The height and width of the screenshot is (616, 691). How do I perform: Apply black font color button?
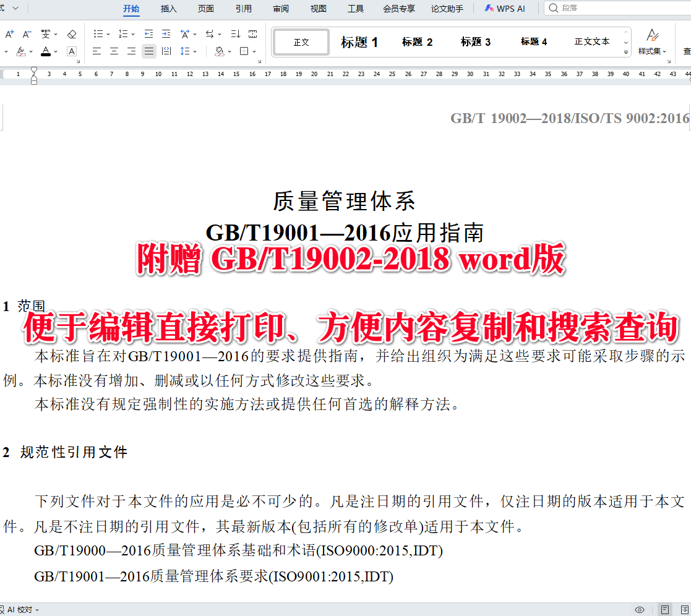coord(45,51)
